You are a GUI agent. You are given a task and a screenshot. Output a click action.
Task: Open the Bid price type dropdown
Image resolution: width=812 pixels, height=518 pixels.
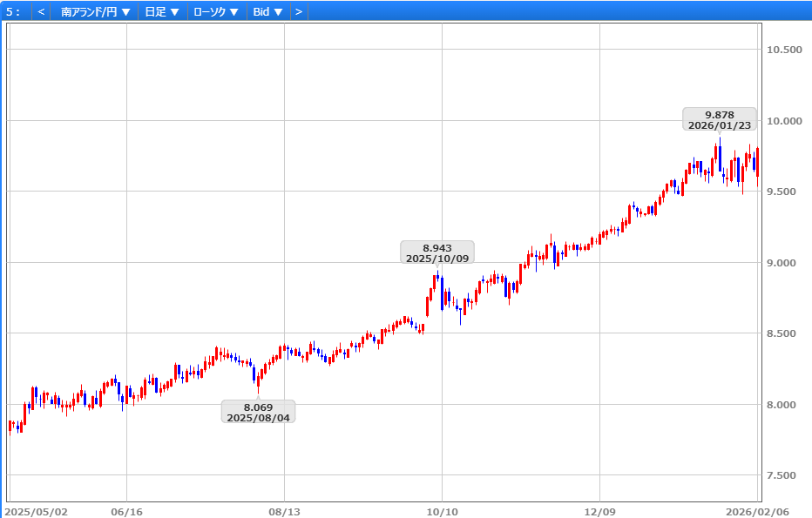[267, 11]
